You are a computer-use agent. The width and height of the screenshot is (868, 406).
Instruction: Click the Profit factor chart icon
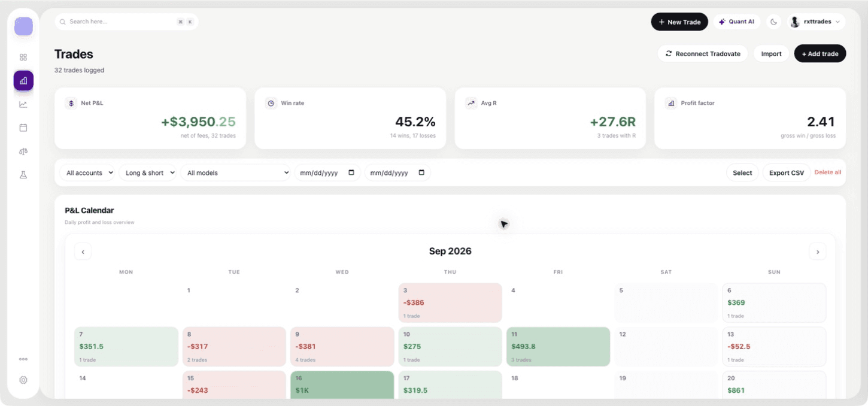click(x=671, y=103)
